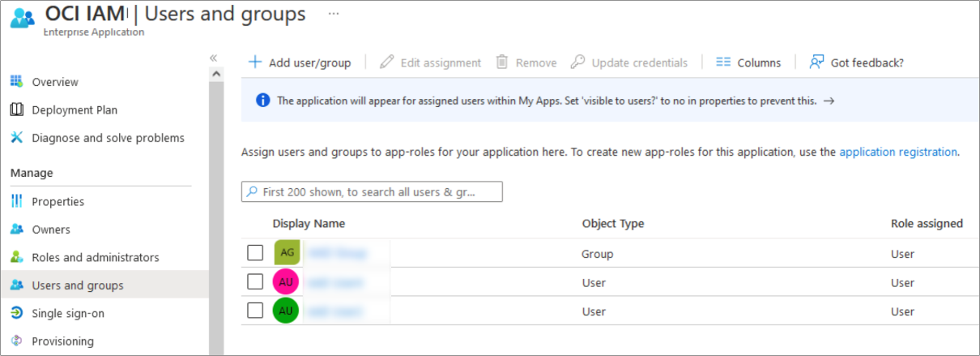This screenshot has width=980, height=356.
Task: Open the Columns chooser icon
Action: click(723, 62)
